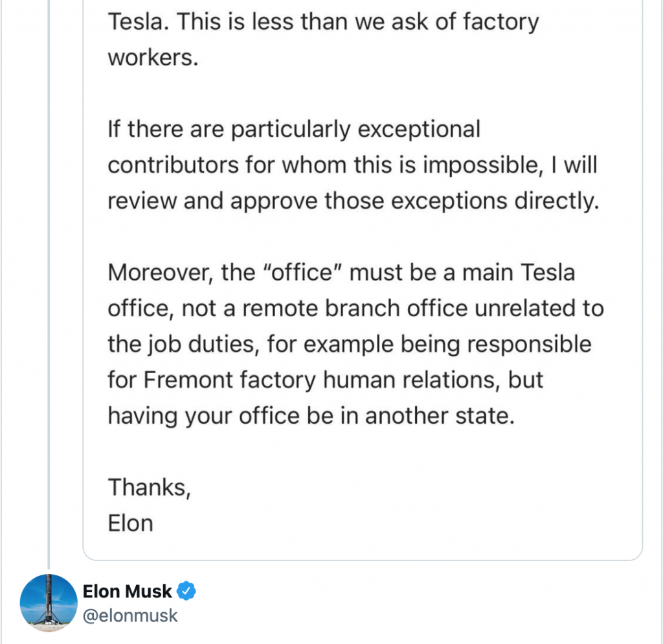Click the line starting "the job duties"

pyautogui.click(x=350, y=343)
